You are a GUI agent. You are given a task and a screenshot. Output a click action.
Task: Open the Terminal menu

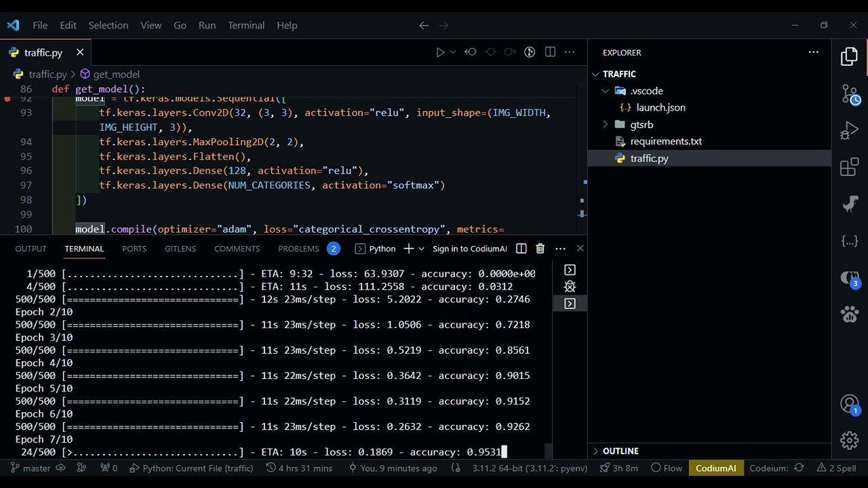click(x=246, y=25)
